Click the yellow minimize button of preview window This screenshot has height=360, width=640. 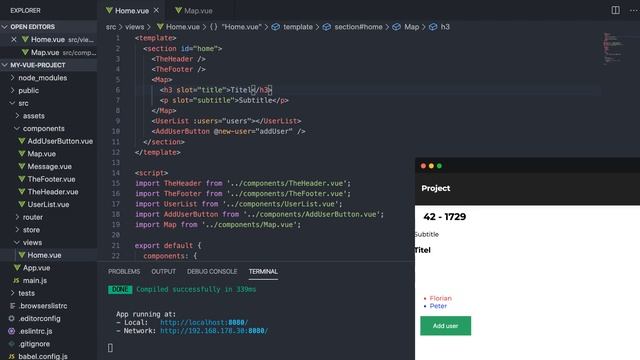pos(431,166)
